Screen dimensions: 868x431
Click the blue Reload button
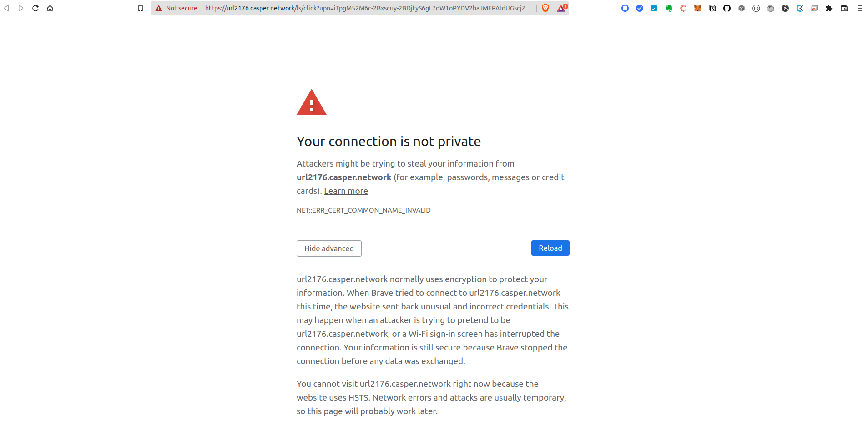pos(550,248)
